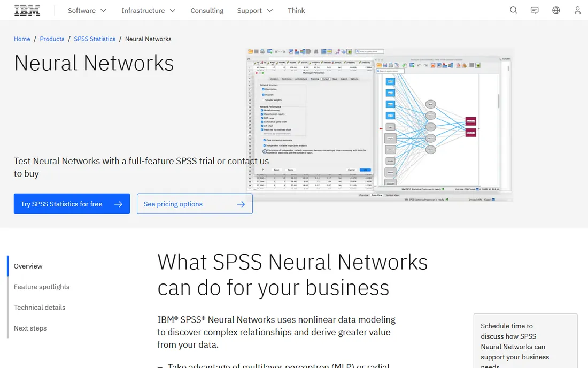The height and width of the screenshot is (368, 588).
Task: Select Feature spotlights in side navigation
Action: [x=42, y=287]
